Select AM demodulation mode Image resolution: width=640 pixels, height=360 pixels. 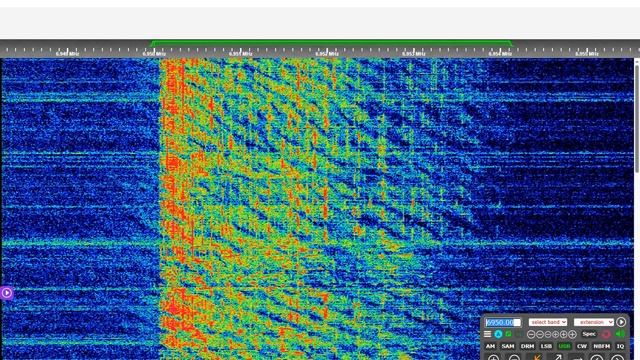click(x=490, y=346)
